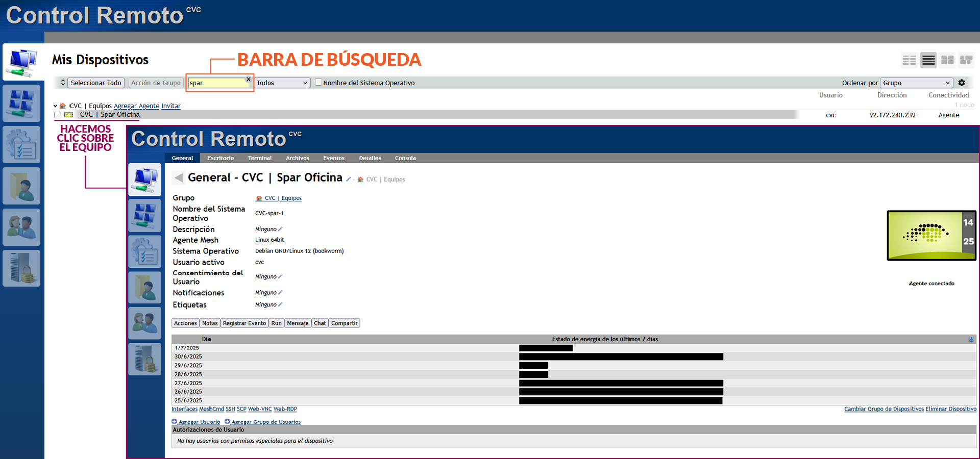The width and height of the screenshot is (980, 459).
Task: Click the pencil icon next to Spar Oficina title
Action: click(x=349, y=179)
